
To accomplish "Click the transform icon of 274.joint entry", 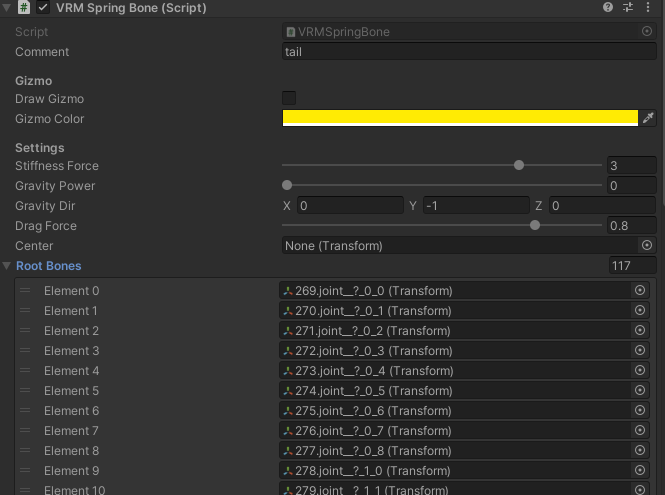I will 288,391.
